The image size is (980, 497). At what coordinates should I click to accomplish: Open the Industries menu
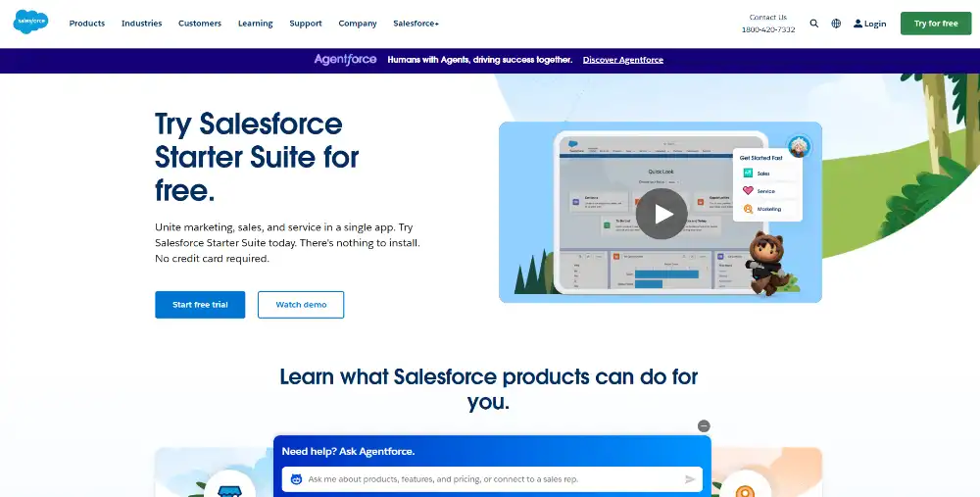tap(141, 24)
